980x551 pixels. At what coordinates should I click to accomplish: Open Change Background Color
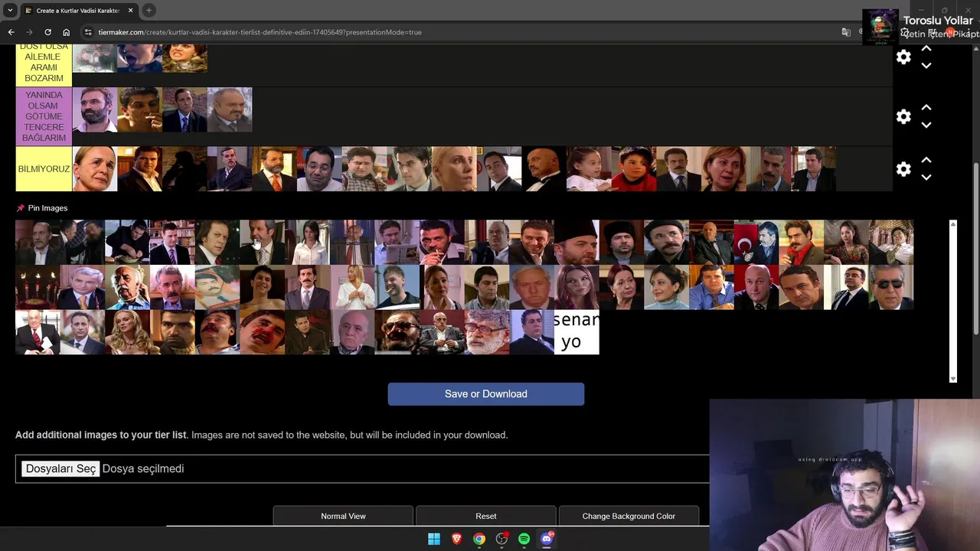coord(629,516)
